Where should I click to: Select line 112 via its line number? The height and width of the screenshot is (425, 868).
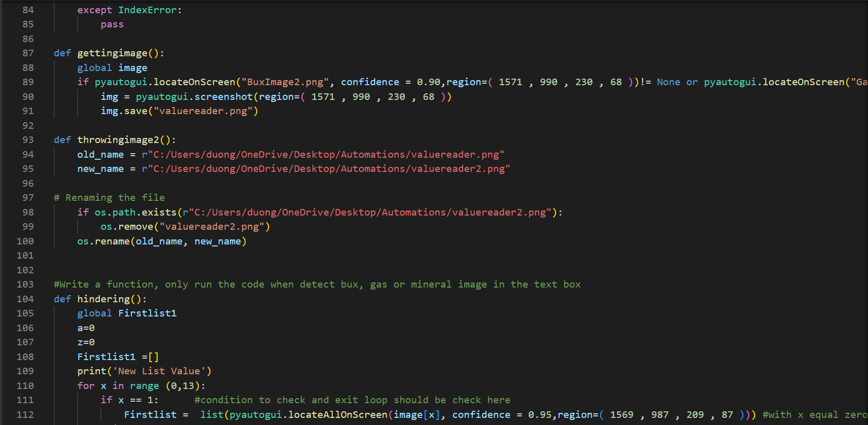click(x=25, y=415)
